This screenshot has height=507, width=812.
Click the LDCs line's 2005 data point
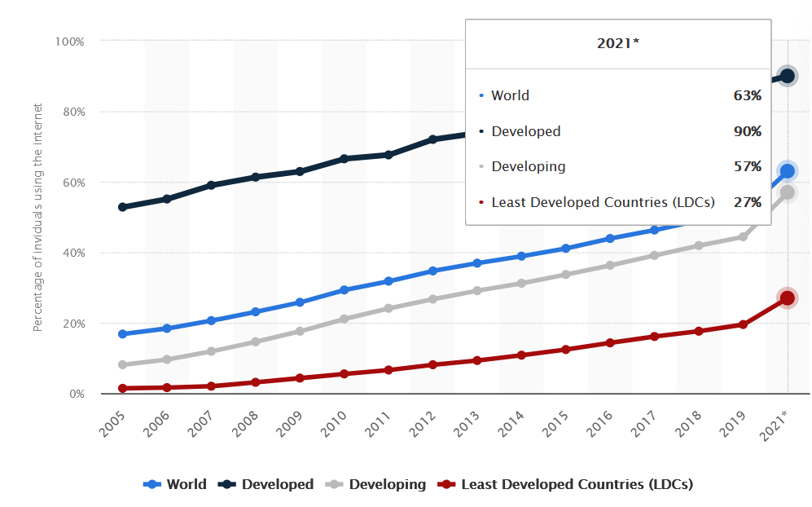pyautogui.click(x=123, y=388)
